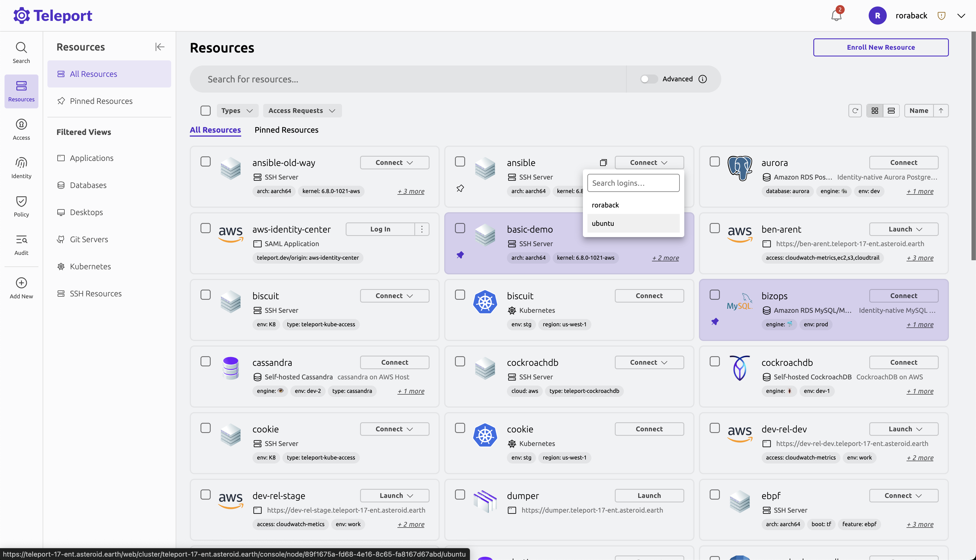The width and height of the screenshot is (976, 560).
Task: Pin the ansible server resource
Action: (460, 189)
